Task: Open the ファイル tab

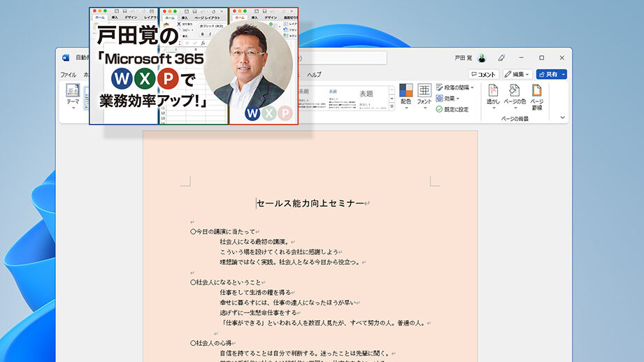Action: point(69,75)
